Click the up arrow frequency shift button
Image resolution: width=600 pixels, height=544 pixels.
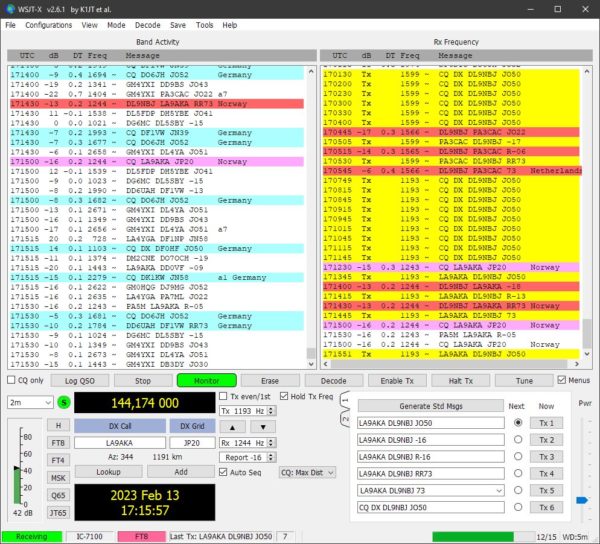pos(232,427)
